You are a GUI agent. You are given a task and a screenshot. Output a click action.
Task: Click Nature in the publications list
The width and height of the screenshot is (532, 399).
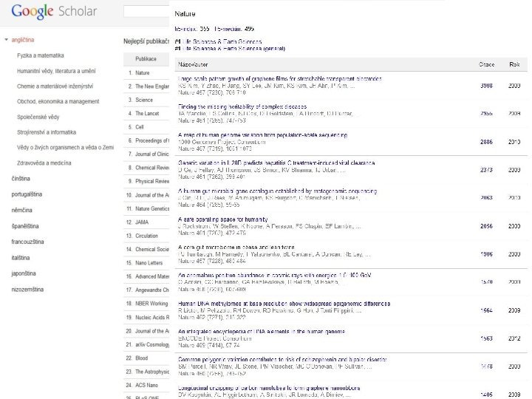point(142,73)
